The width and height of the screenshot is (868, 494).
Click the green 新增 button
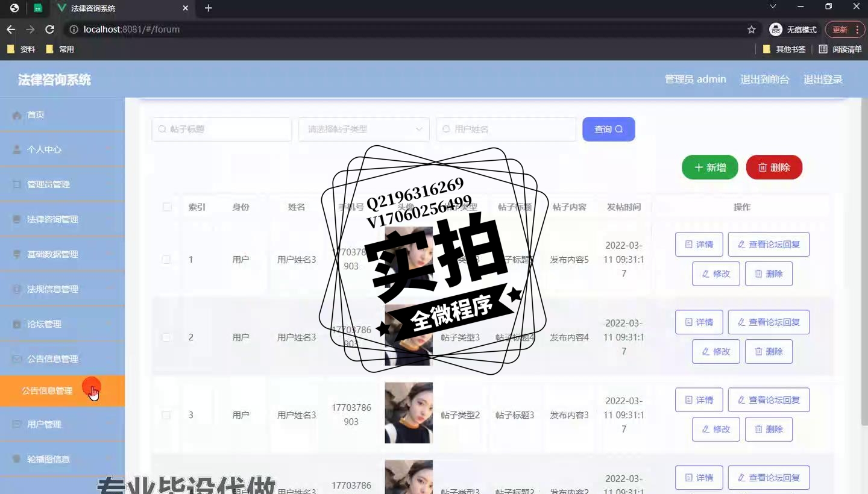tap(710, 167)
